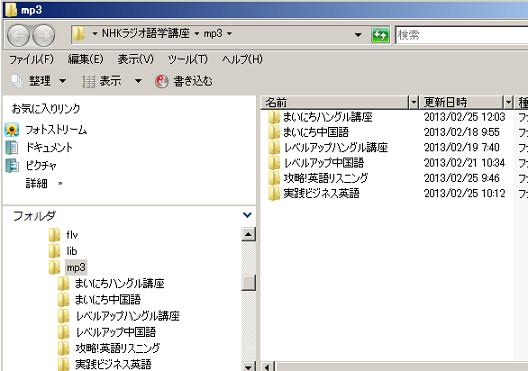
Task: Open the ツール(T) menu
Action: point(188,60)
